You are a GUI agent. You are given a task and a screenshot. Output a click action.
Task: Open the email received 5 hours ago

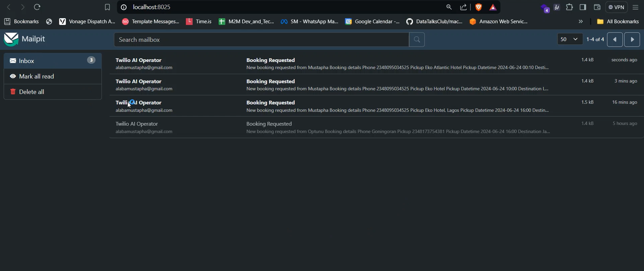click(376, 127)
